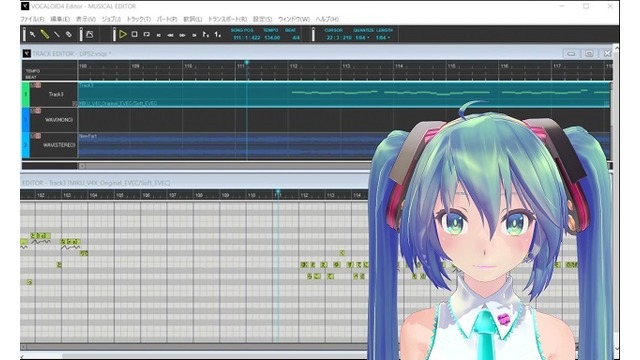Screen dimensions: 640x360
Task: Open the QUANTIZE dropdown
Action: [x=362, y=38]
